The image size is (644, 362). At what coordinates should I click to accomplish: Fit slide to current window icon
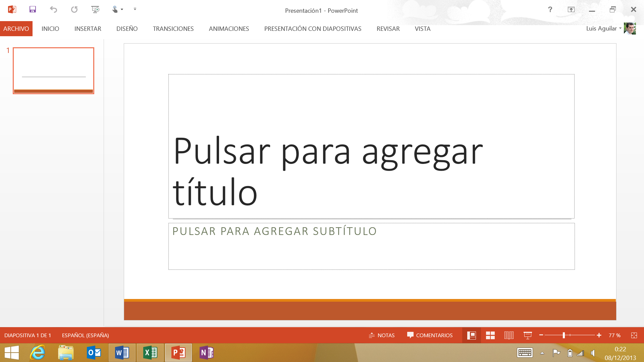coord(634,335)
